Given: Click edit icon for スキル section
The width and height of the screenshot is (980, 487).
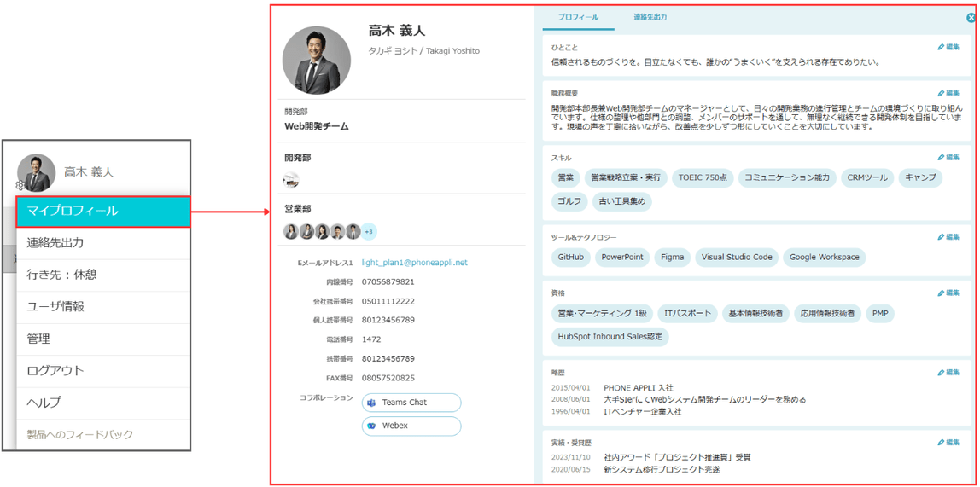Looking at the screenshot, I should coord(948,157).
